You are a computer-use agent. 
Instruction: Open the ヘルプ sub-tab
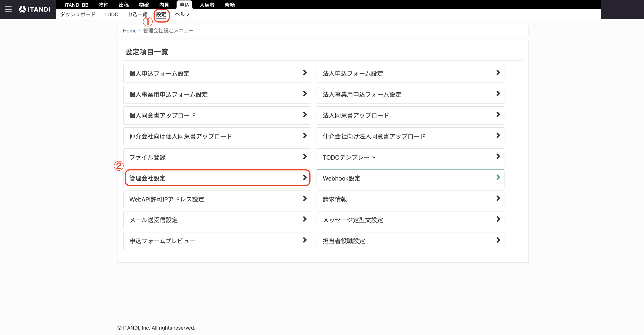182,14
